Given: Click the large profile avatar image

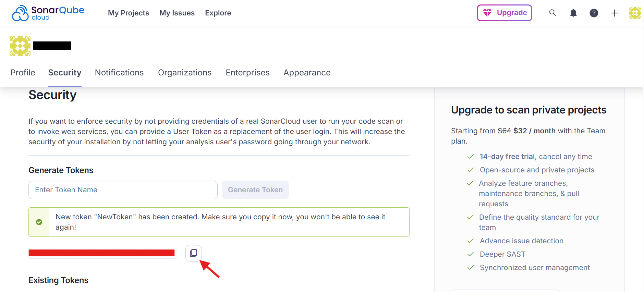Looking at the screenshot, I should click(x=20, y=46).
